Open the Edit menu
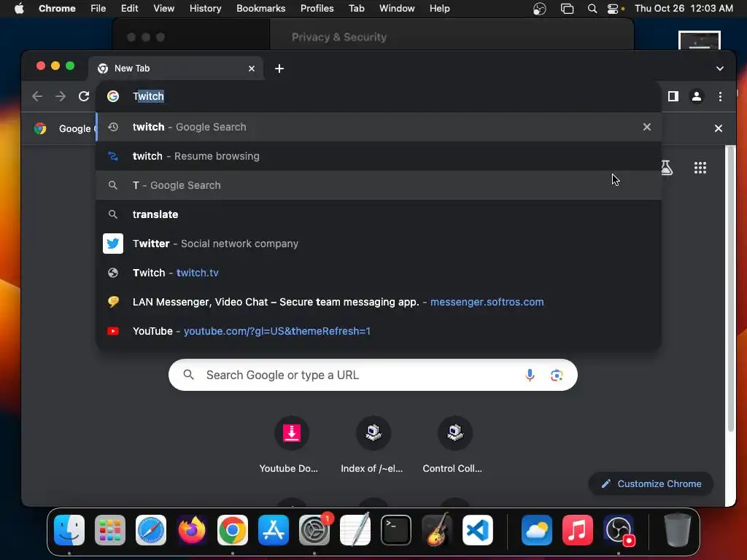This screenshot has width=747, height=560. coord(129,9)
